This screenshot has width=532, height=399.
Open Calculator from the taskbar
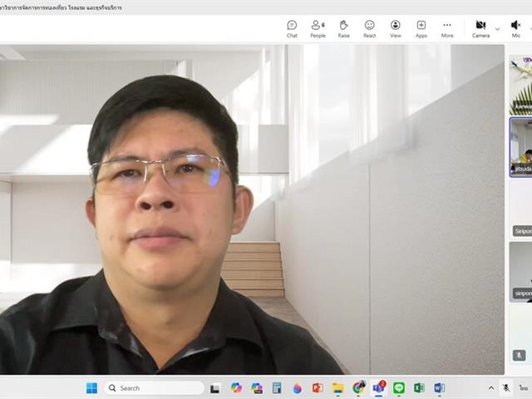[277, 388]
